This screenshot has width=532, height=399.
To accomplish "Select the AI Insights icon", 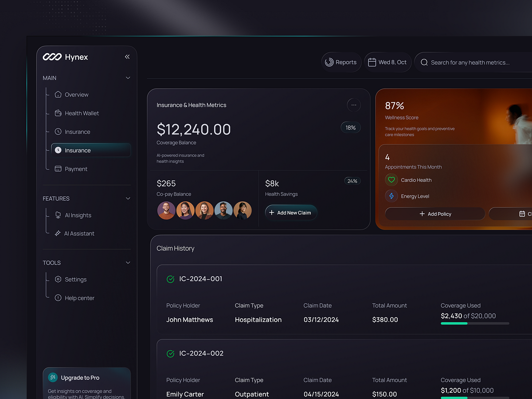I will 58,215.
